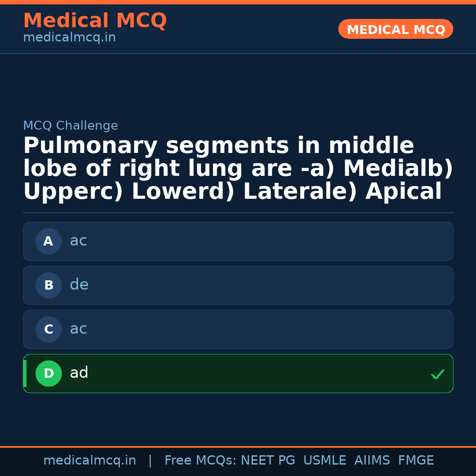Click the green accent bar beside option D
This screenshot has width=476, height=476.
tap(24, 373)
